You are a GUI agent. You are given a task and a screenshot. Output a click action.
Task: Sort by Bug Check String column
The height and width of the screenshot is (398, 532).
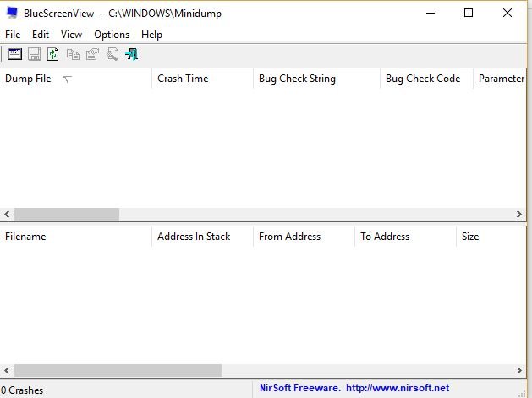316,79
